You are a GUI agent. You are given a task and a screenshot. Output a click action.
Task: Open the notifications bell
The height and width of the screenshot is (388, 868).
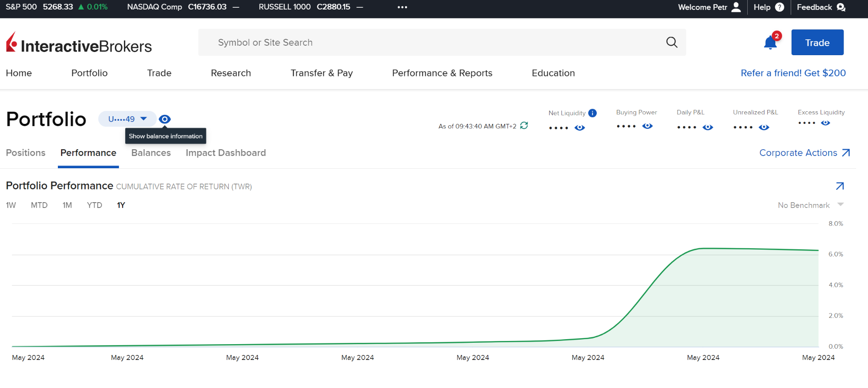770,43
